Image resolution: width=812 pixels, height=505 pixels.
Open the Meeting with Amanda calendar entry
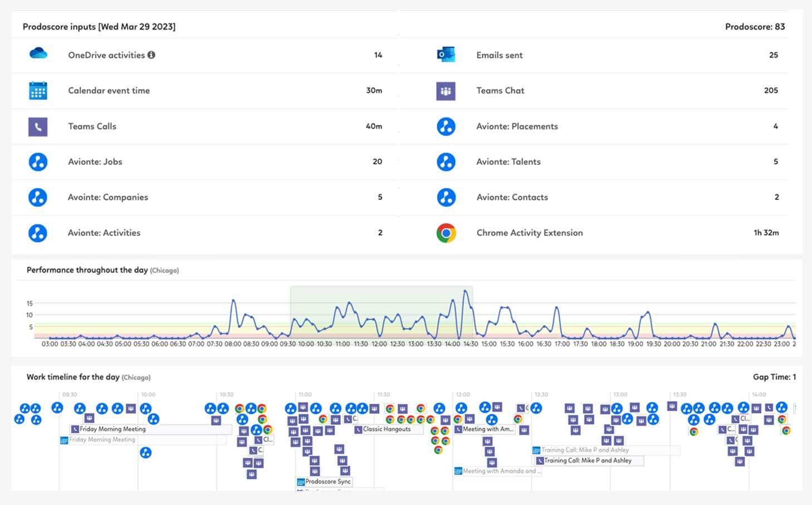coord(497,471)
